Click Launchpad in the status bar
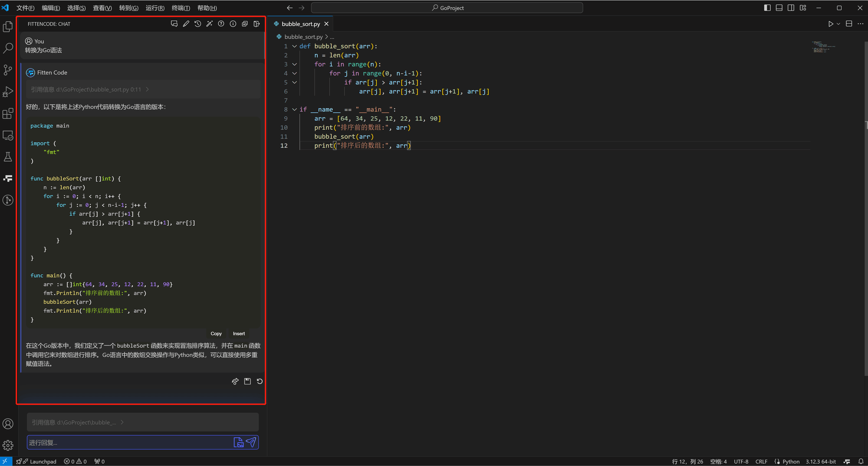The width and height of the screenshot is (868, 466). pyautogui.click(x=36, y=461)
